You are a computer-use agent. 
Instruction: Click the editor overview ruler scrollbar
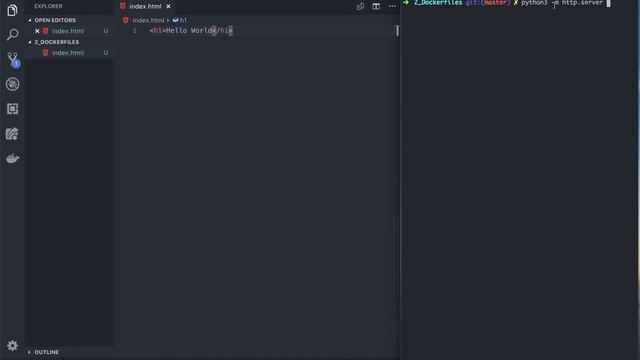(x=397, y=31)
